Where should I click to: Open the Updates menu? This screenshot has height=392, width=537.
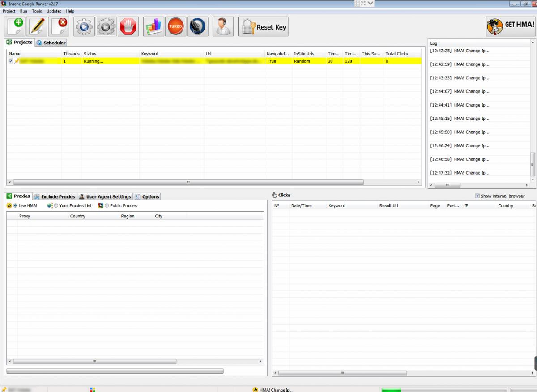54,11
